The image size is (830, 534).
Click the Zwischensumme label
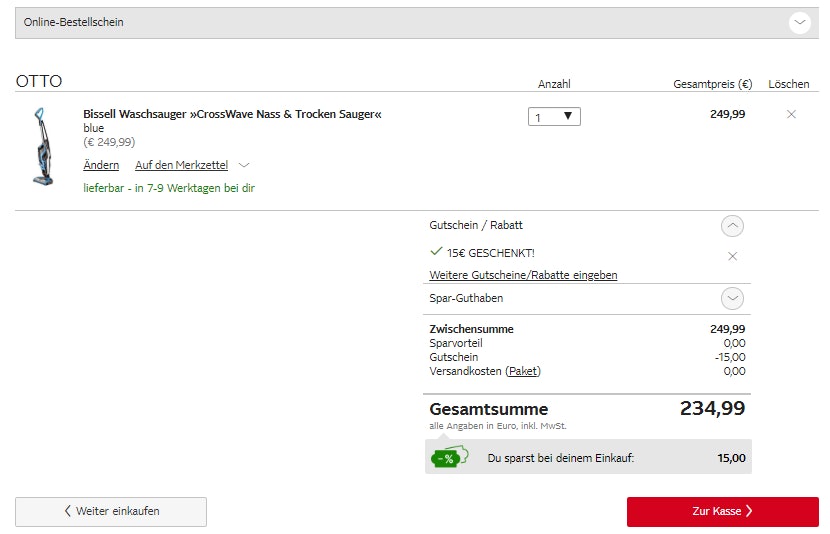(x=471, y=329)
